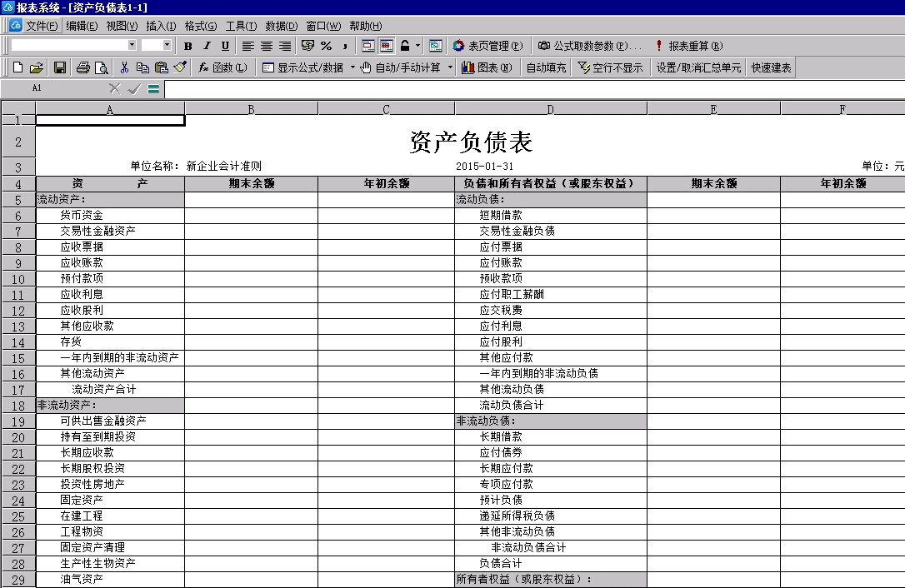905x588 pixels.
Task: Click 表页管理(P) button
Action: 488,46
